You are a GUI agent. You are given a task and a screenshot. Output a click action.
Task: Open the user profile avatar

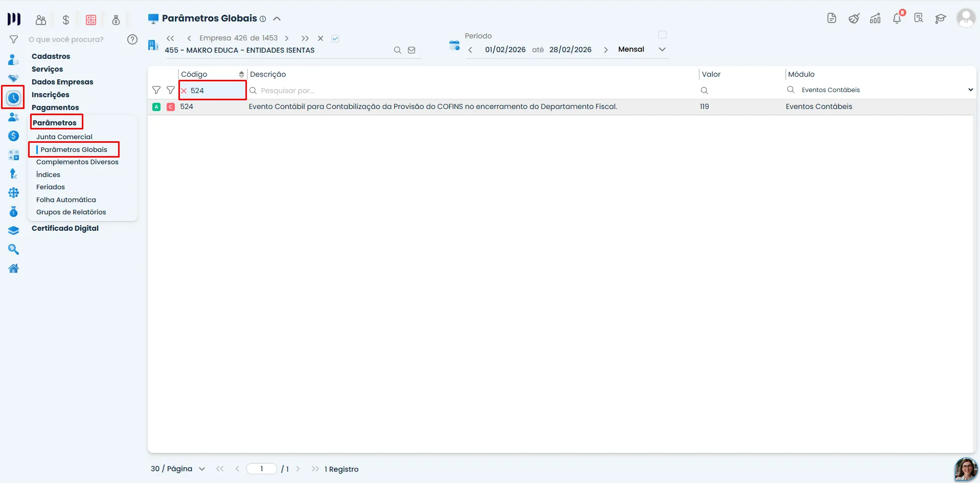pyautogui.click(x=966, y=18)
